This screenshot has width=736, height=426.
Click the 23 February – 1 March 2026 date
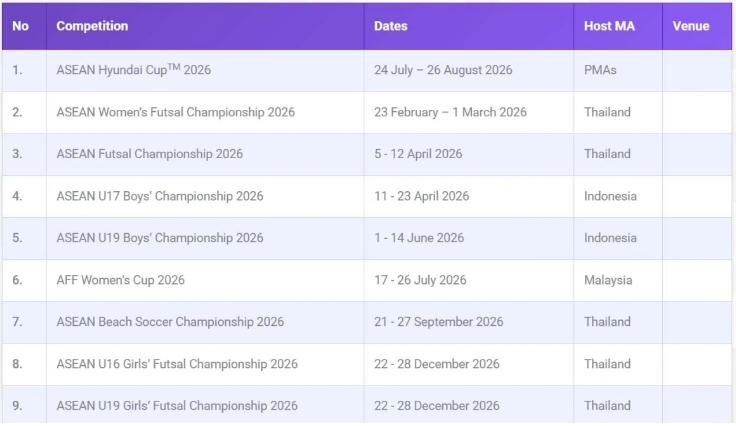(x=450, y=112)
